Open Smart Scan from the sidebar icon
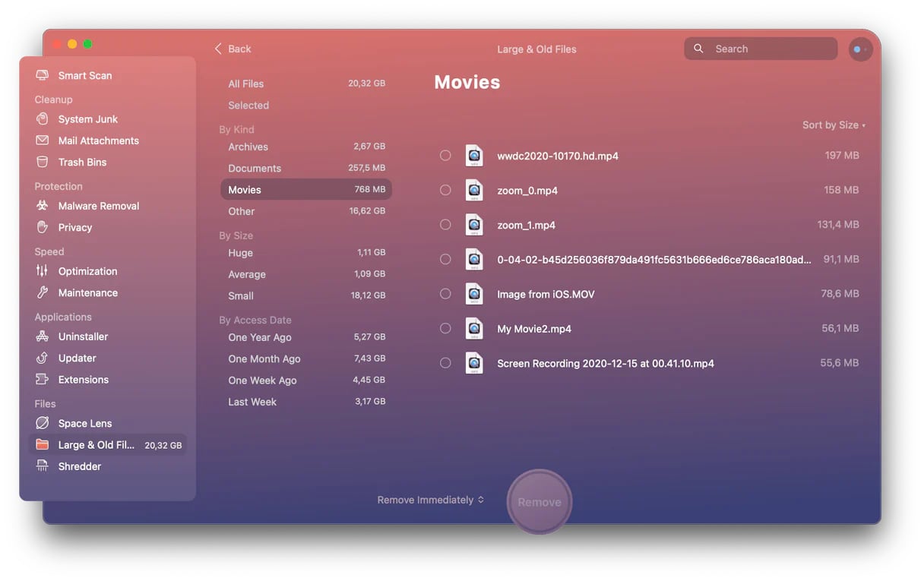This screenshot has height=581, width=924. [x=43, y=75]
